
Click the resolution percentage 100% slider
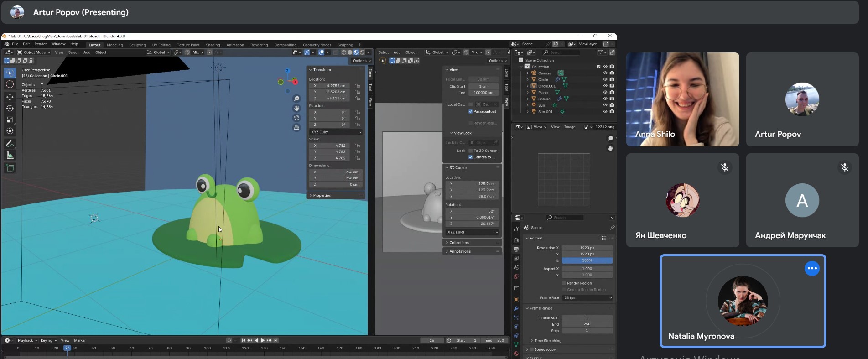(587, 260)
